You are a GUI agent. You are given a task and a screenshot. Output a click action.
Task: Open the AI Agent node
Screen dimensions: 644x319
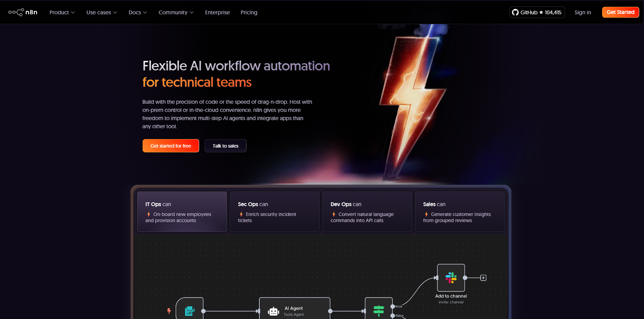coord(294,309)
